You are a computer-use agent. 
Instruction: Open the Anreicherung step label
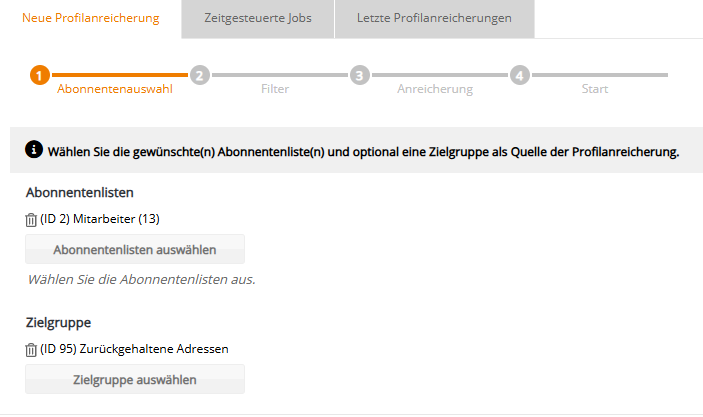[x=435, y=89]
